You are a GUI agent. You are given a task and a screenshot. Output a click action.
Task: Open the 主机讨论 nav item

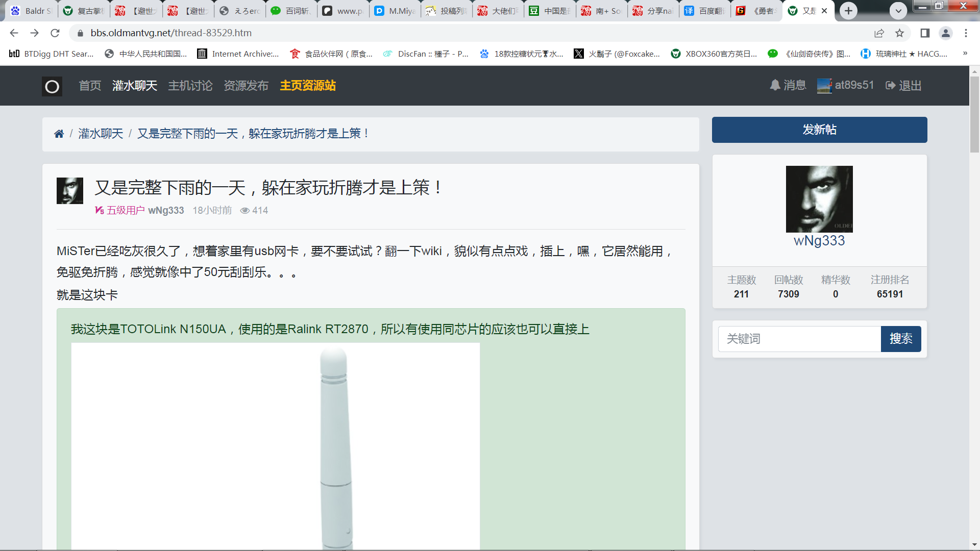click(x=190, y=86)
